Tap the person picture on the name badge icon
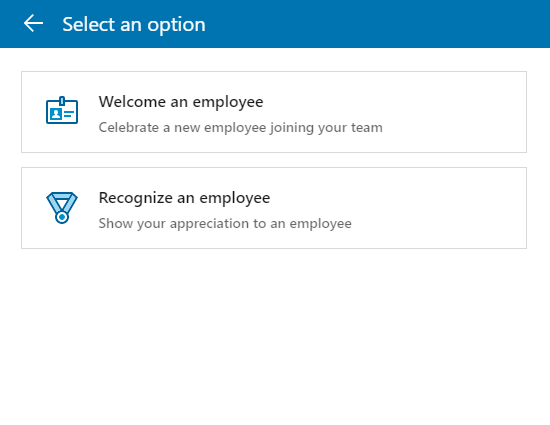Image resolution: width=550 pixels, height=425 pixels. pos(56,114)
